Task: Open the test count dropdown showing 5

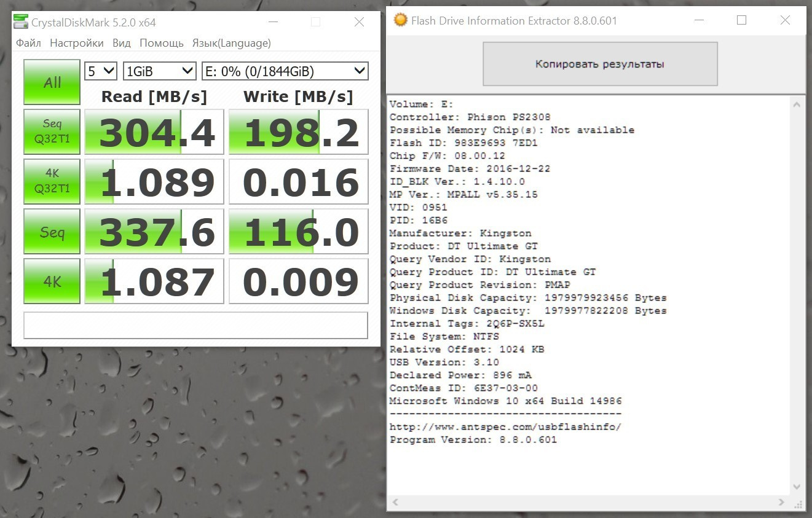Action: tap(100, 71)
